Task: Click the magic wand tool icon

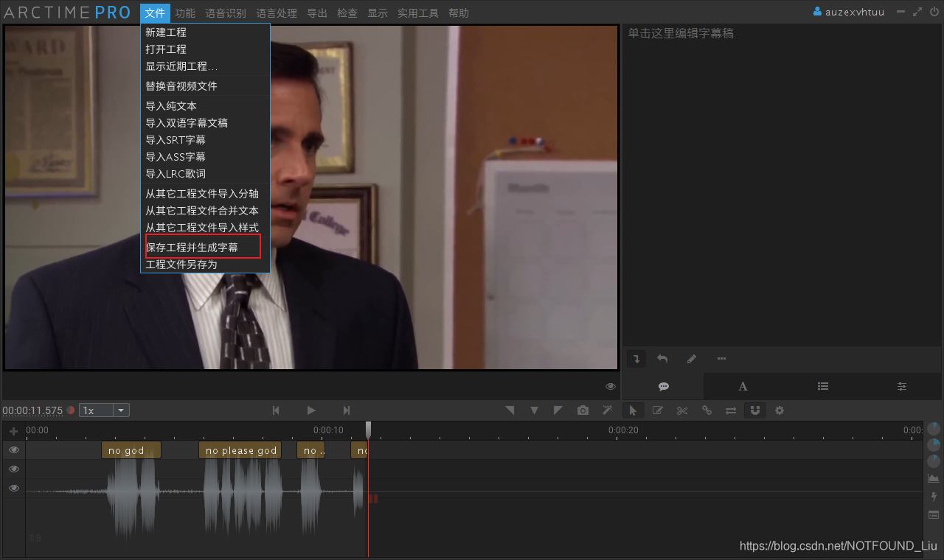Action: pyautogui.click(x=608, y=410)
